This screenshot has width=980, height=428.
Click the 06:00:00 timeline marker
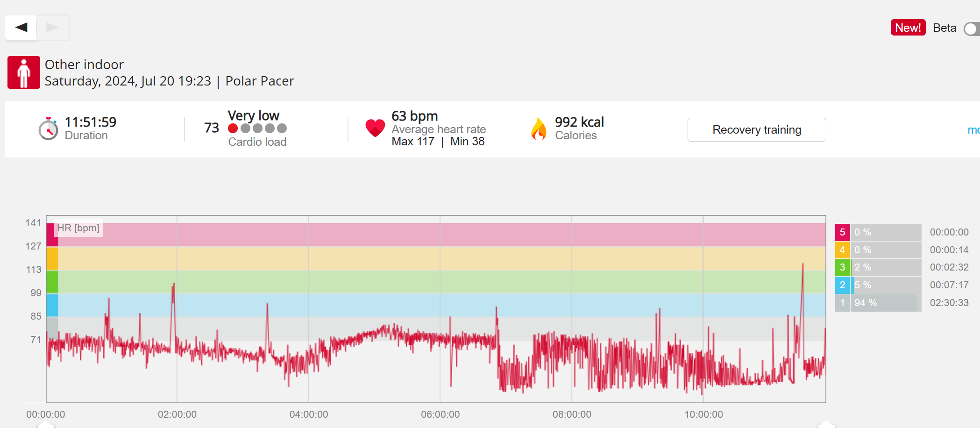(440, 414)
